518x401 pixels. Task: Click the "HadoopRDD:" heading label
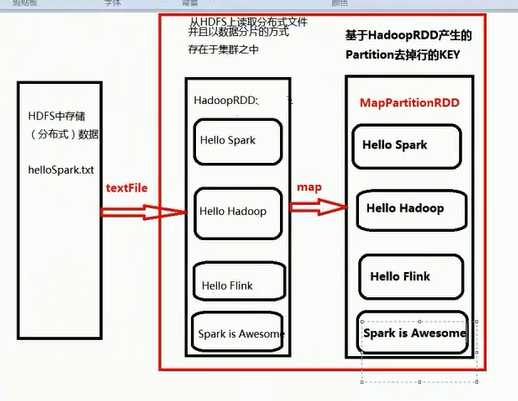(x=226, y=100)
